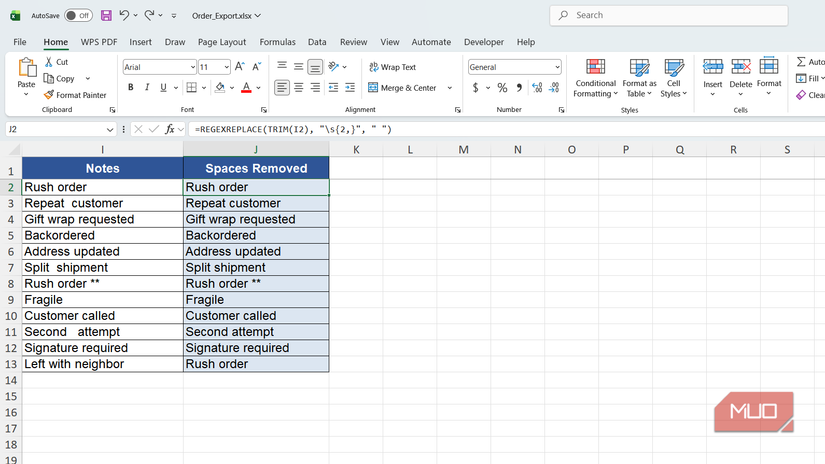
Task: Click the Copy icon
Action: tap(49, 78)
